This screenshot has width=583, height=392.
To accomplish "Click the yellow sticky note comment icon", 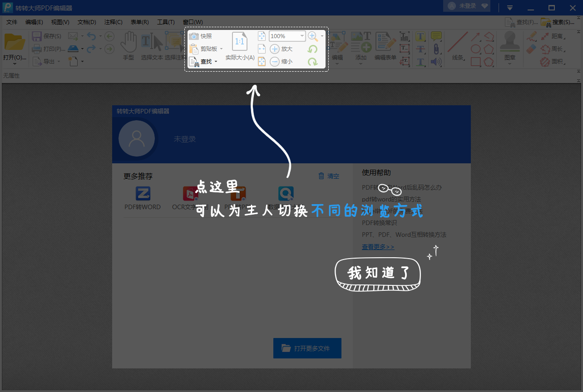I will 436,36.
